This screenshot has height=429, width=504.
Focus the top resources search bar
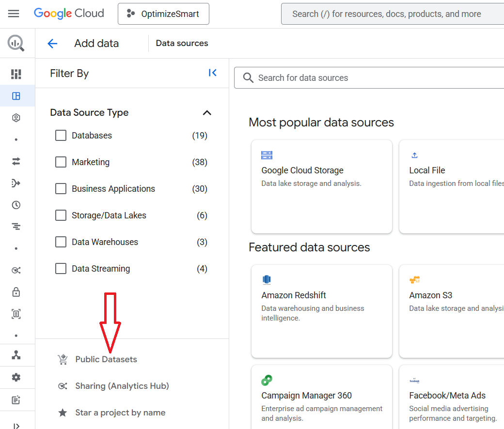click(x=393, y=14)
